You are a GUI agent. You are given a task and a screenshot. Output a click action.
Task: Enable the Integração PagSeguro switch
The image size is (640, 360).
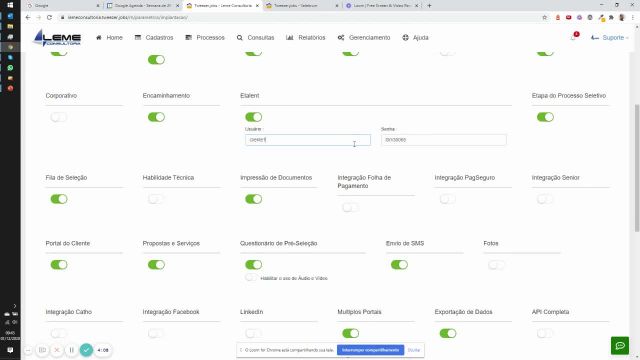[x=448, y=199]
